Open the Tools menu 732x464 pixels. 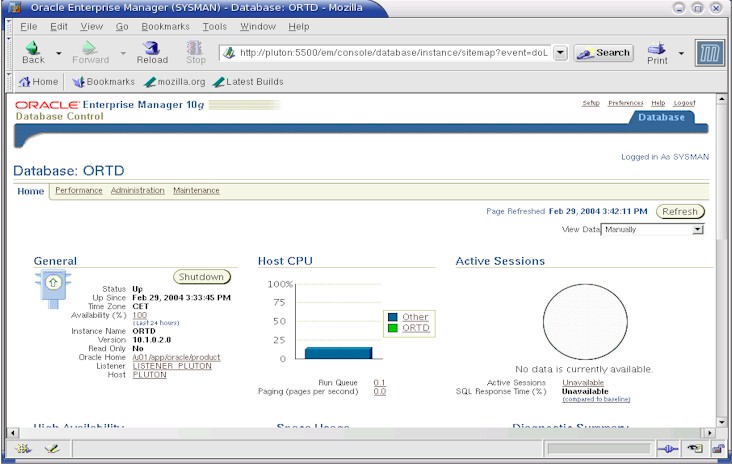pyautogui.click(x=215, y=27)
